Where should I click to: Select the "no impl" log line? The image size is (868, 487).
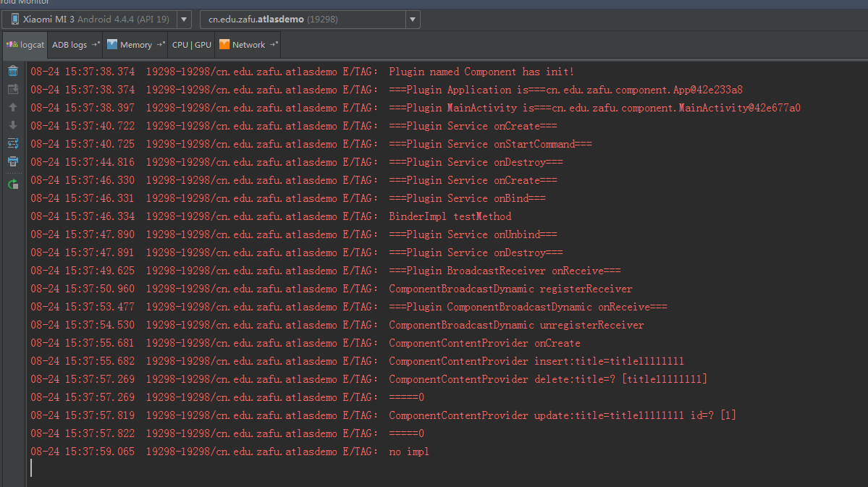[408, 452]
